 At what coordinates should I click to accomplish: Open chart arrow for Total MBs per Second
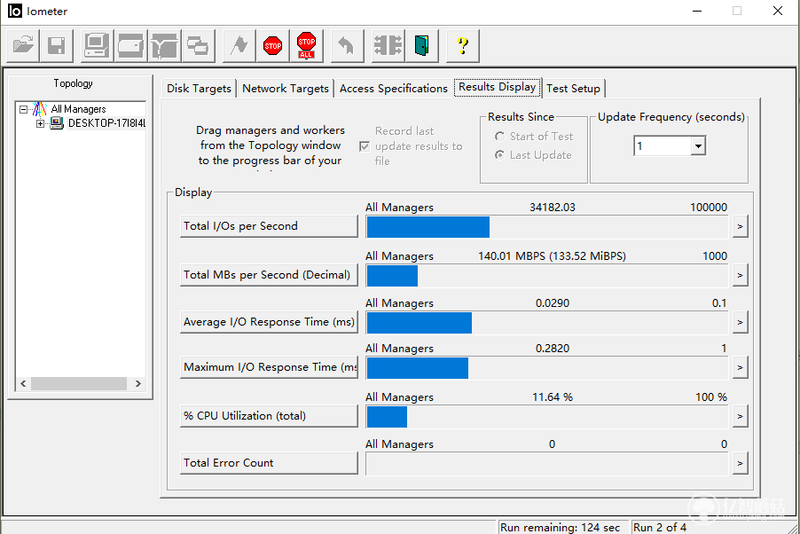(740, 275)
